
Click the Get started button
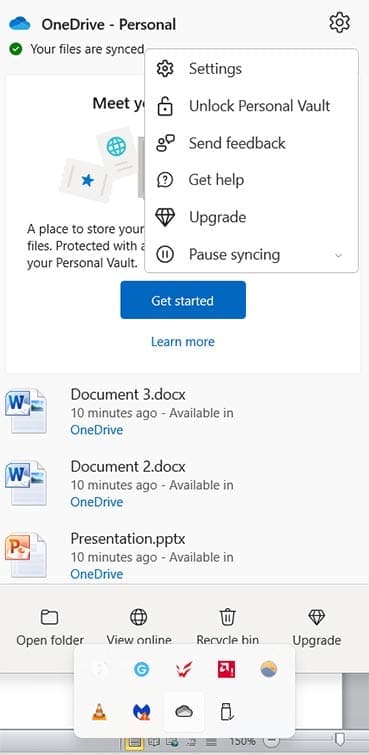[183, 300]
